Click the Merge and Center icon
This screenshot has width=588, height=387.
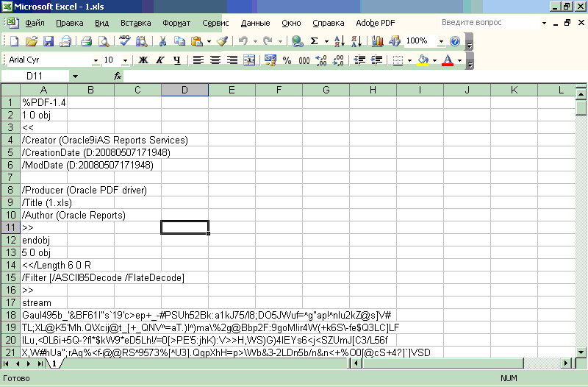tap(250, 60)
